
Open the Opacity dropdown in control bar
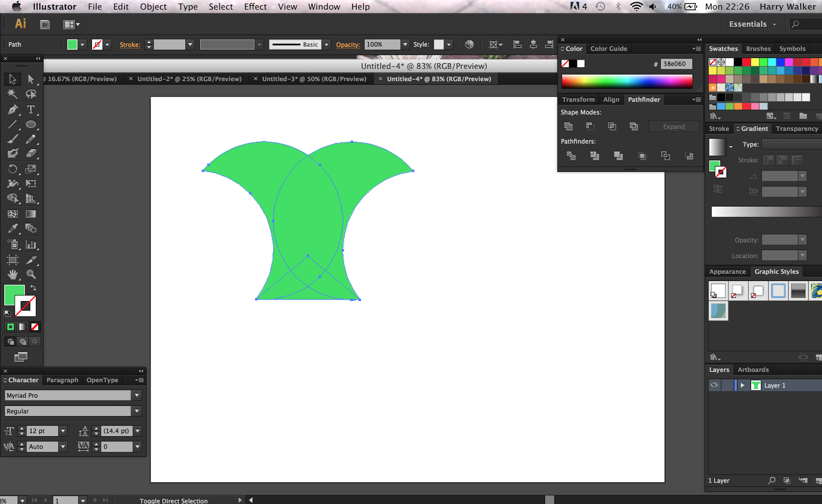point(405,44)
